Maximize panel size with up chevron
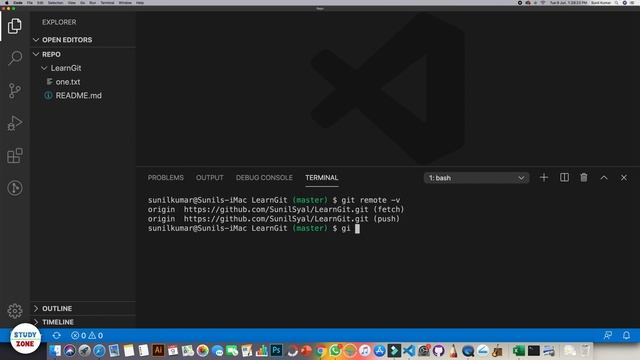Viewport: 640px width, 360px height. [604, 178]
